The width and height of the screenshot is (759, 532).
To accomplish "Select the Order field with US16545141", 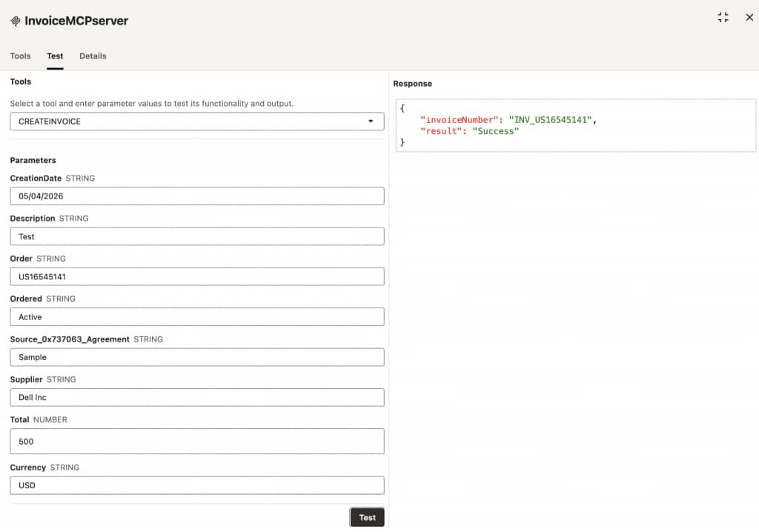I will [197, 276].
